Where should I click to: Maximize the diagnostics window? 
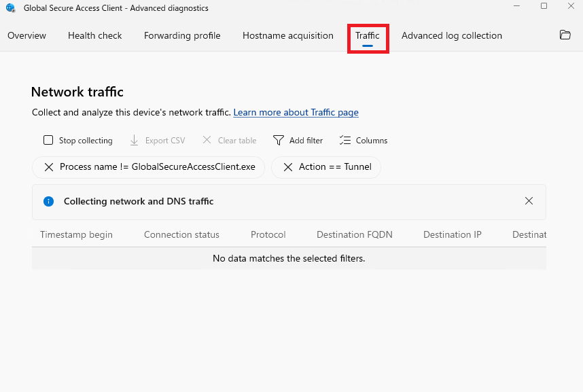tap(544, 6)
